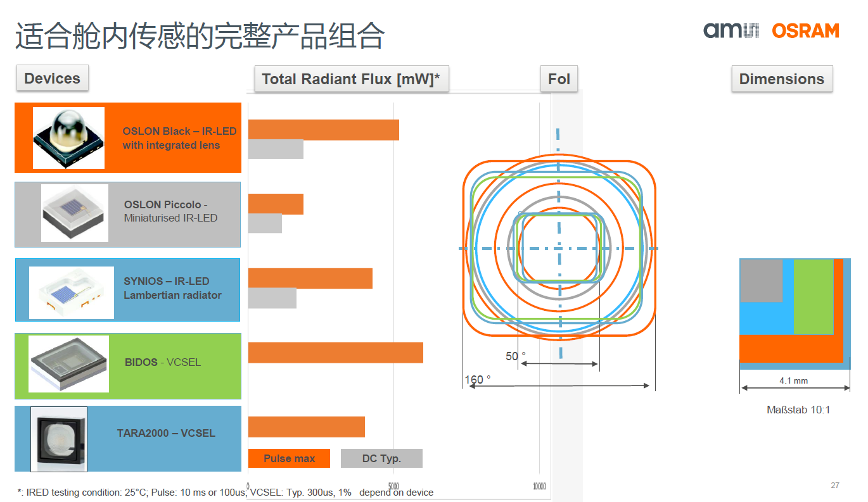Select the SYNIOS IR-LED product image
The height and width of the screenshot is (502, 868).
[x=72, y=292]
